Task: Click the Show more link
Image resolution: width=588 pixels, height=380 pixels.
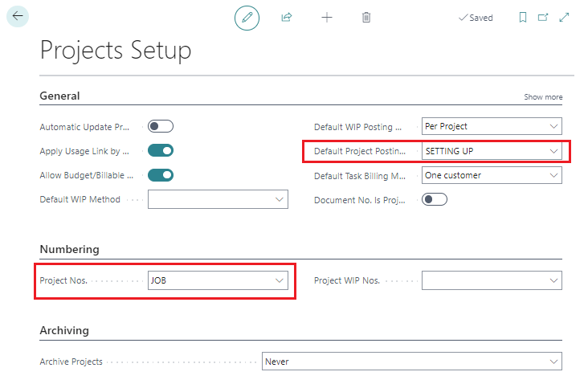Action: (x=543, y=97)
